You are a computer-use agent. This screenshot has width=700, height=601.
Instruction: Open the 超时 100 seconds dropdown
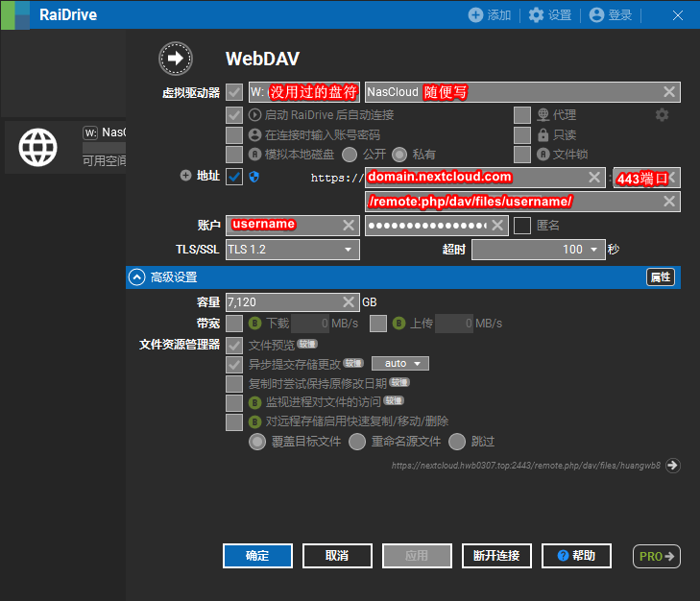click(x=539, y=250)
